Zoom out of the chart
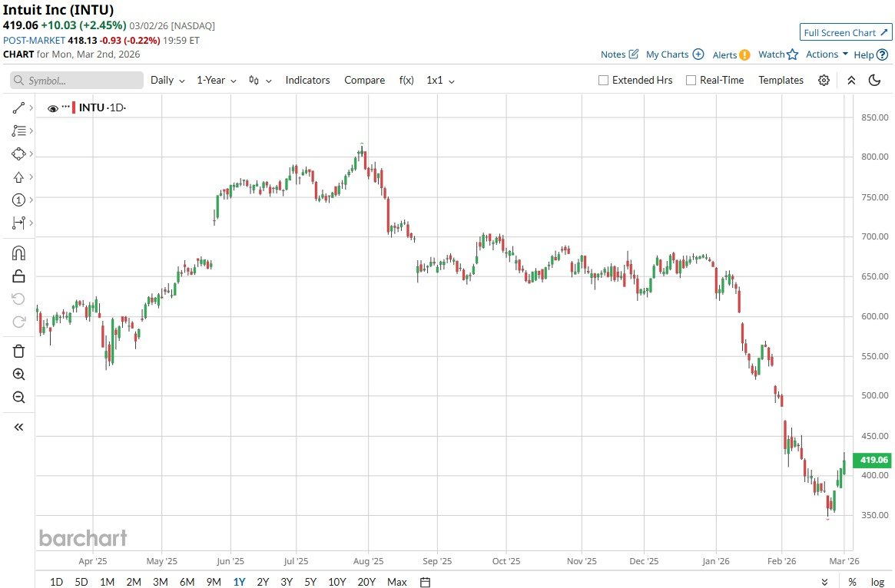 pos(18,397)
